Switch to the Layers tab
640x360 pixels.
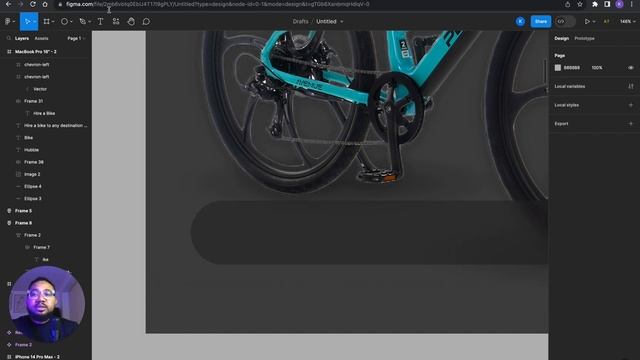[22, 38]
